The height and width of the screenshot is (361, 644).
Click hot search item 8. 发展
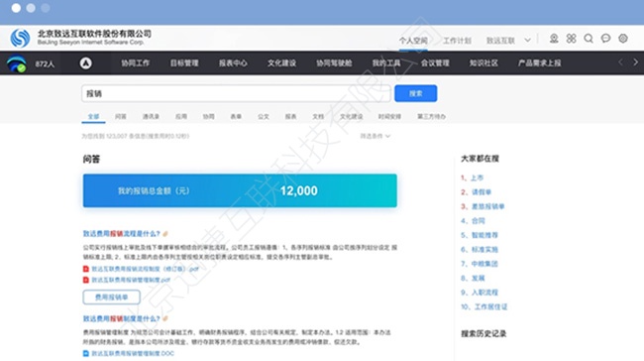tap(473, 278)
